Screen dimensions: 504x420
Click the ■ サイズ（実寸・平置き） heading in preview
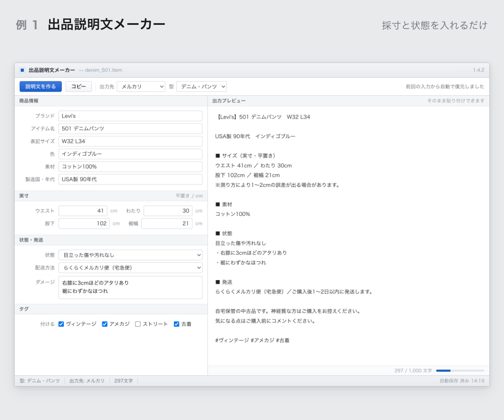245,156
